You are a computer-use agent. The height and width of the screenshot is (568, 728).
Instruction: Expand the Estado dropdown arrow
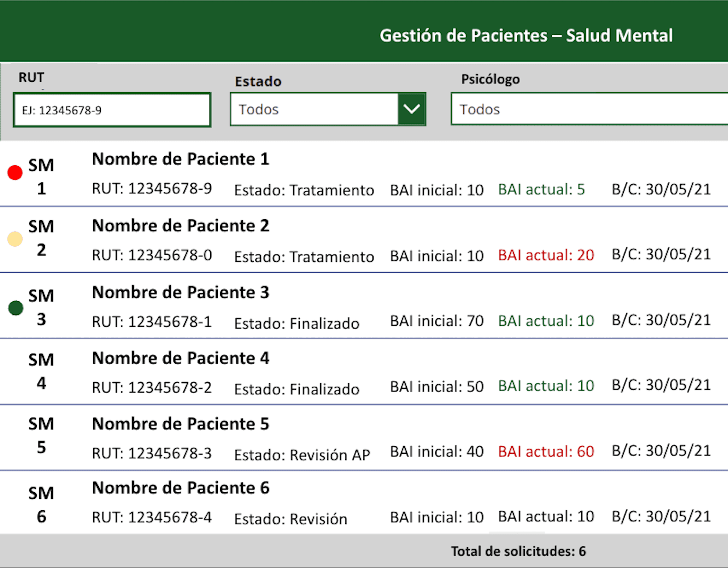[412, 109]
